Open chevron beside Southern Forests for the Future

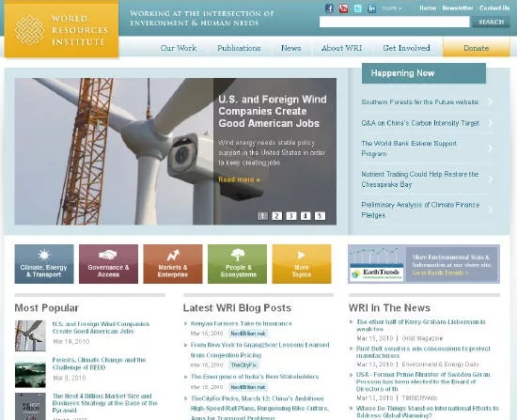491,101
